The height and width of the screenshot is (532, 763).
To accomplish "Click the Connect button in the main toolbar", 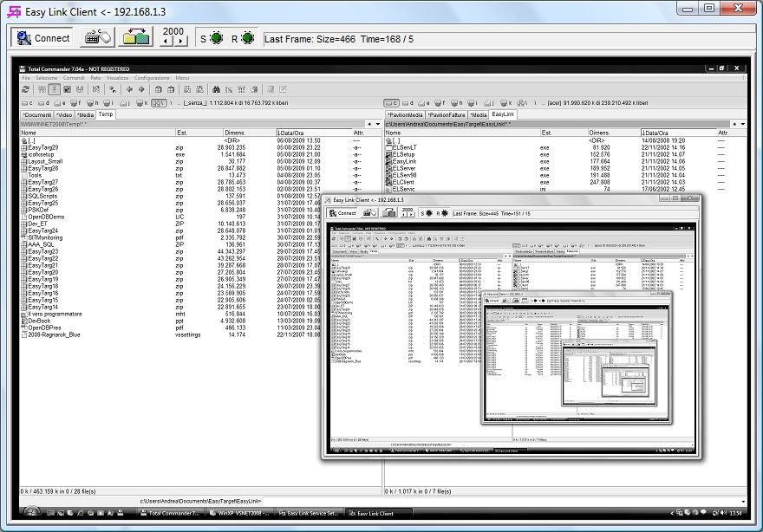I will (x=42, y=38).
